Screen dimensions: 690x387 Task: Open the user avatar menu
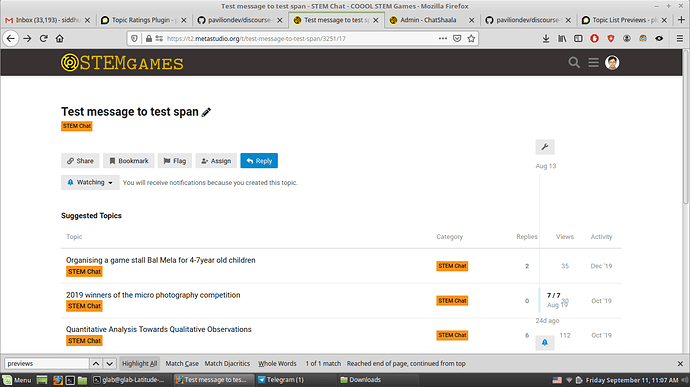[x=612, y=63]
